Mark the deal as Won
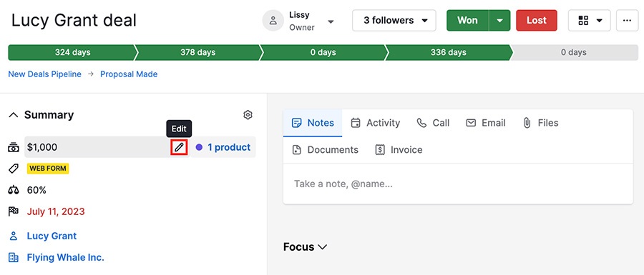644x275 pixels. tap(468, 21)
